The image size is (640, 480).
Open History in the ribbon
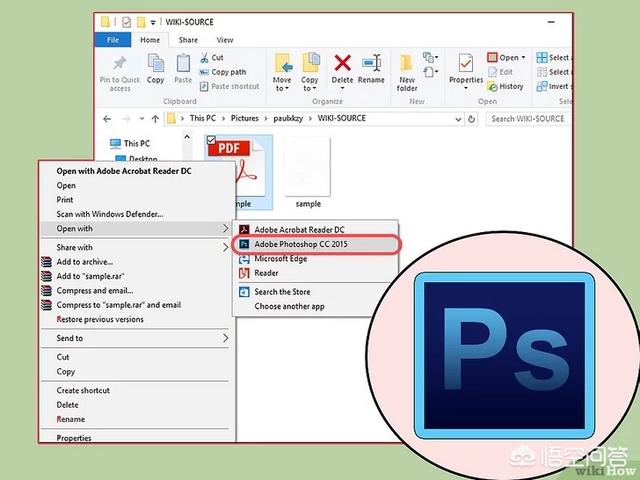(506, 87)
